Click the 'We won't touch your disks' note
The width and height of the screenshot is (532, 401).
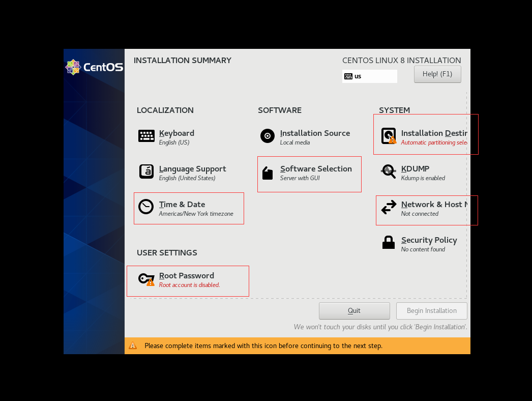coord(380,327)
